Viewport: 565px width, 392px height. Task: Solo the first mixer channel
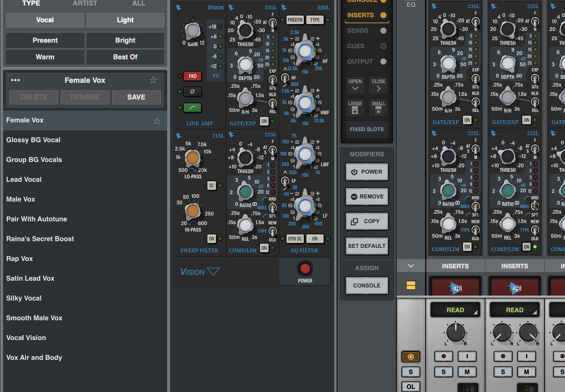point(443,372)
